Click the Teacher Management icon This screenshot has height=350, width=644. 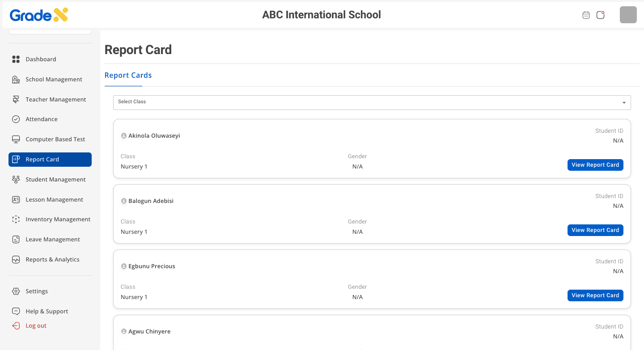pyautogui.click(x=16, y=99)
